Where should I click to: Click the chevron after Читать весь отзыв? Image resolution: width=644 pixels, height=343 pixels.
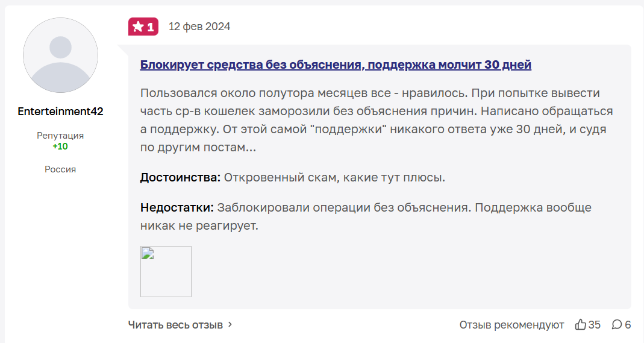click(230, 324)
